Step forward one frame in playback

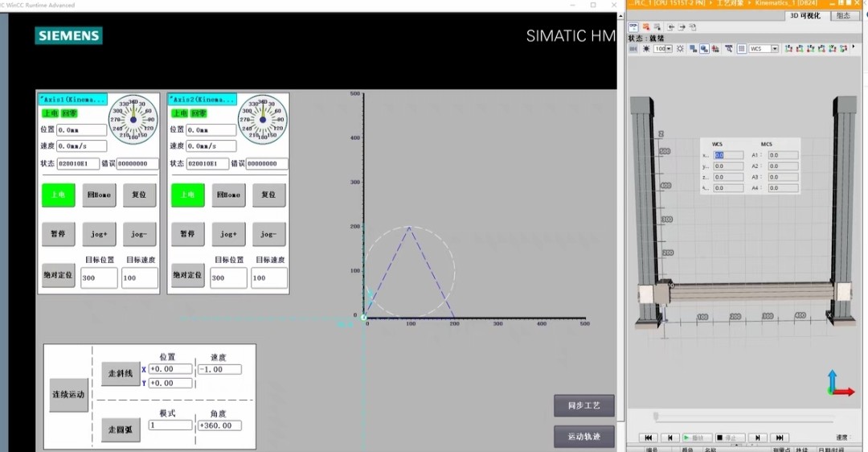click(x=758, y=438)
